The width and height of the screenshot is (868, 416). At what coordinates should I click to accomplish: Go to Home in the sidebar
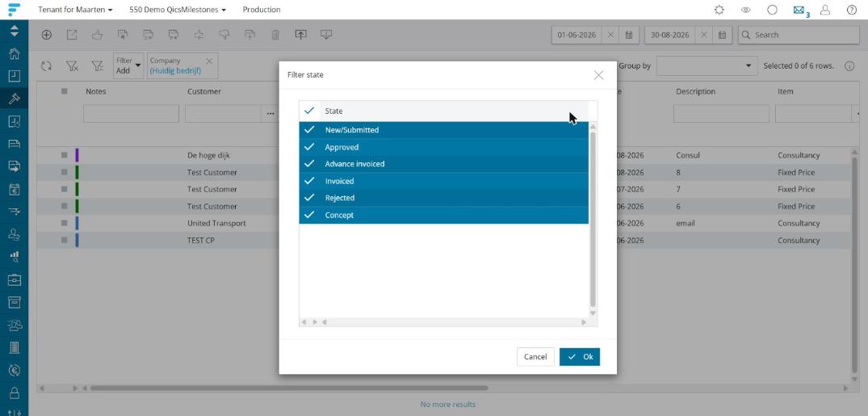pos(15,54)
